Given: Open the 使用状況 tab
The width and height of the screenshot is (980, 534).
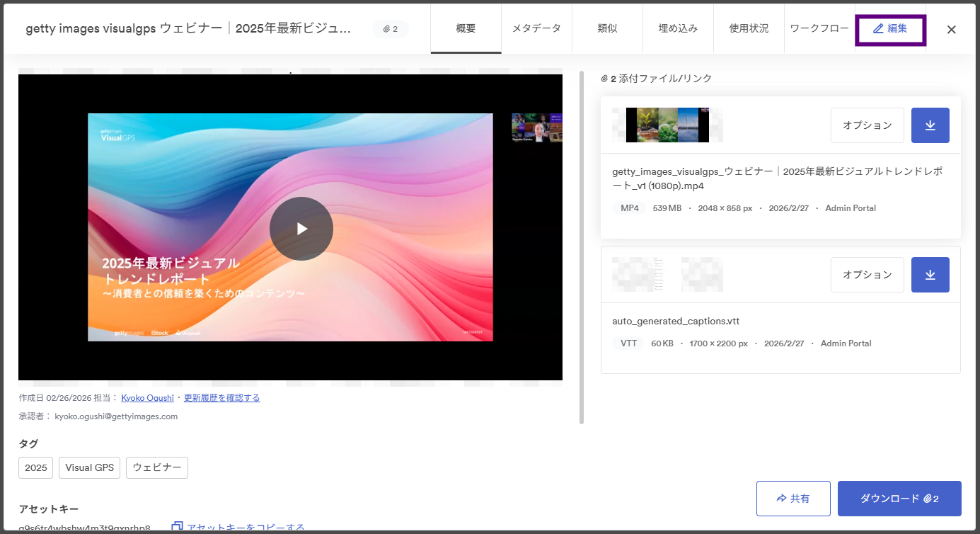Looking at the screenshot, I should (x=749, y=29).
